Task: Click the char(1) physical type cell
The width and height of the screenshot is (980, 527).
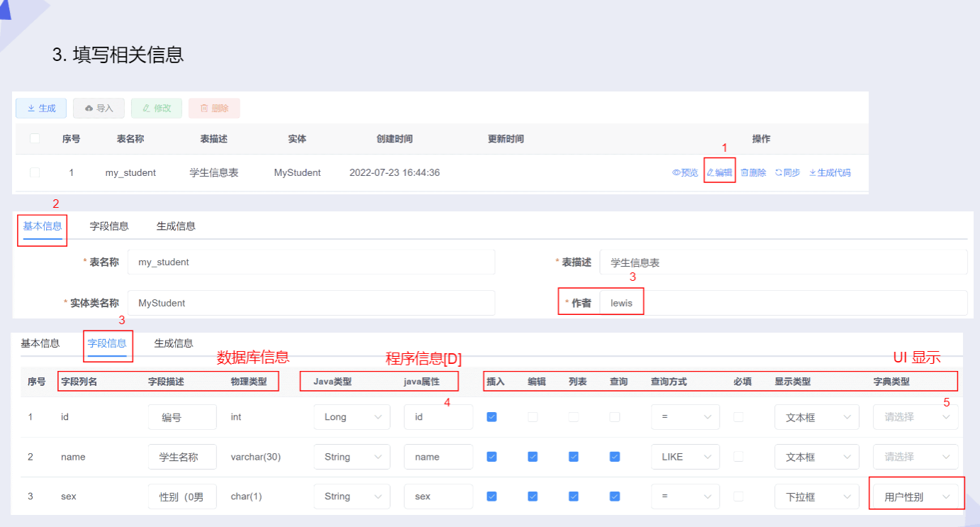Action: click(x=246, y=497)
